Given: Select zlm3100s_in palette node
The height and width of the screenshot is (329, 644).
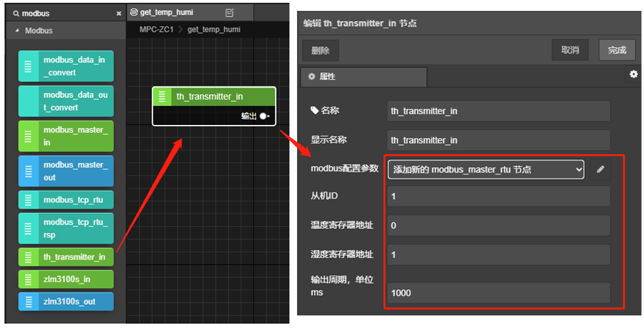Looking at the screenshot, I should click(66, 280).
